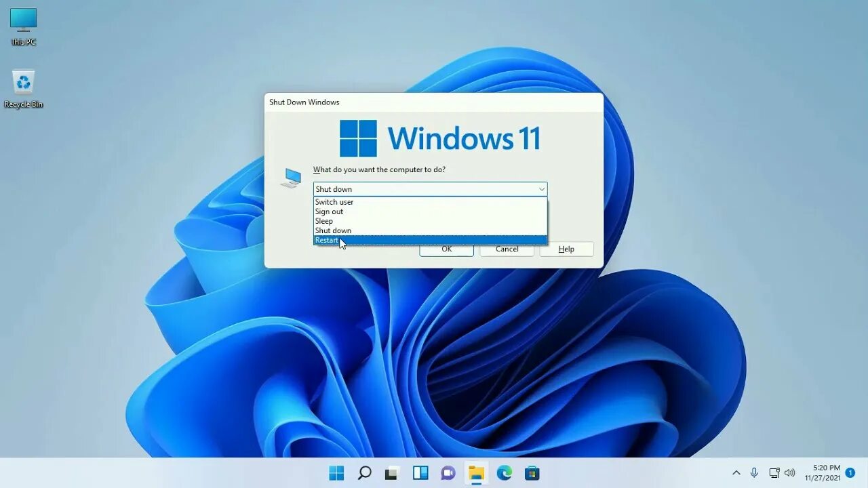Choose Sleep from the list
This screenshot has width=868, height=488.
tap(430, 221)
